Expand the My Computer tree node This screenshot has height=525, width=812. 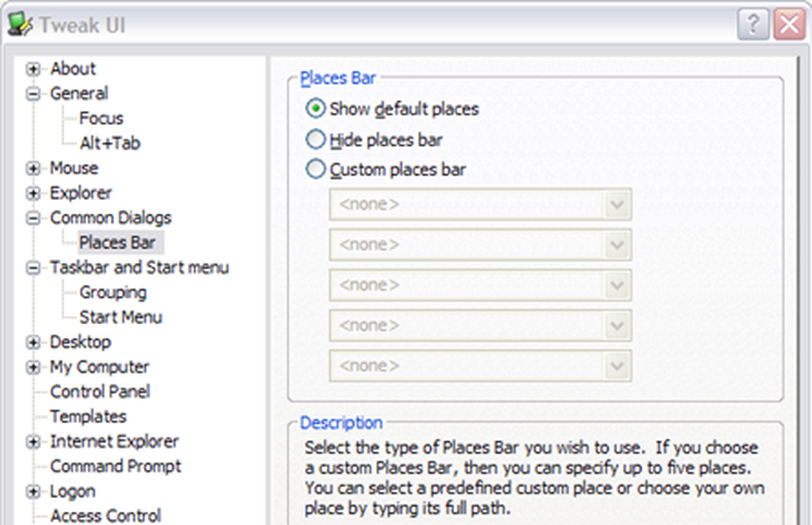coord(33,367)
